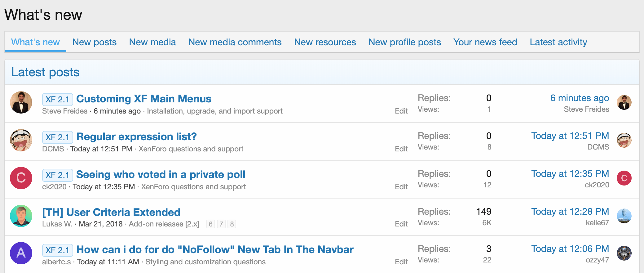Click ozzy47's small avatar on right
This screenshot has height=273, width=644.
pos(624,253)
